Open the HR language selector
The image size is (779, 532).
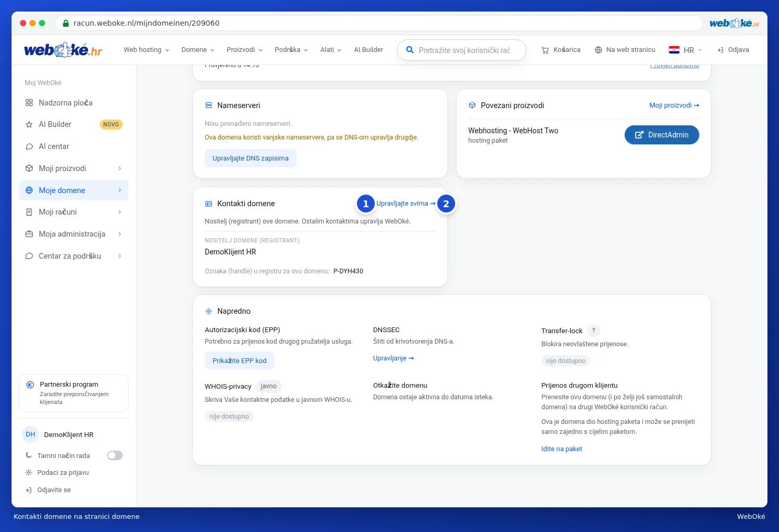pos(685,50)
